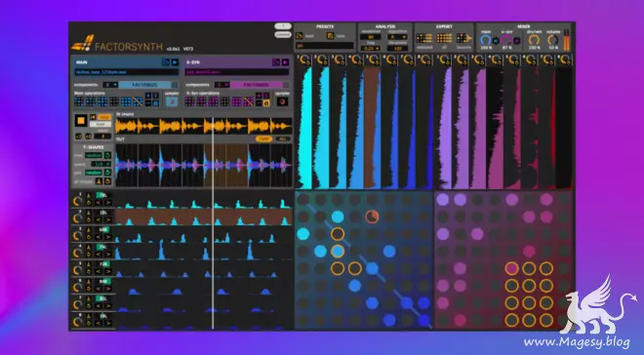Viewport: 644px width, 355px height.
Task: Open the X-Syn sampler icon
Action: (282, 101)
